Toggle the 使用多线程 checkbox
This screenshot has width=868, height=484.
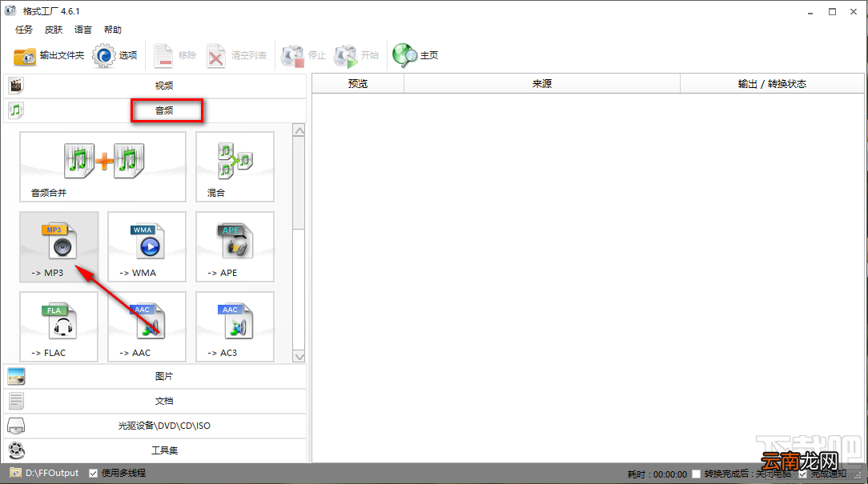pos(94,474)
